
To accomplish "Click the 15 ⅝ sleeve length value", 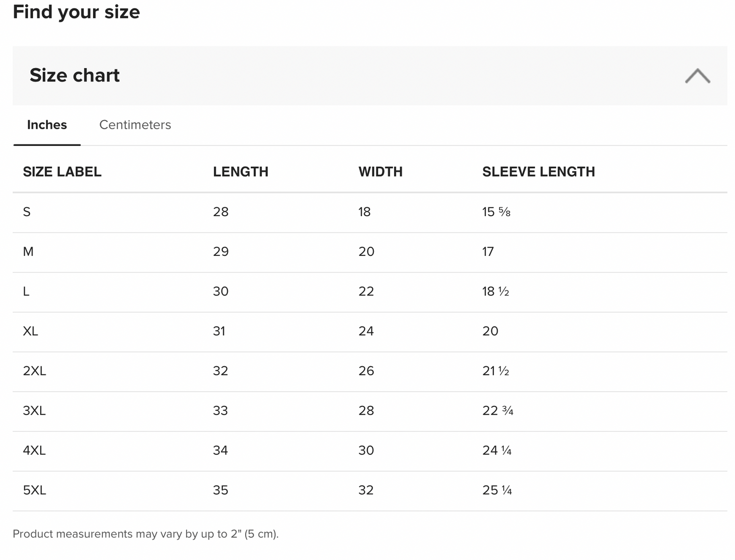I will (x=496, y=212).
